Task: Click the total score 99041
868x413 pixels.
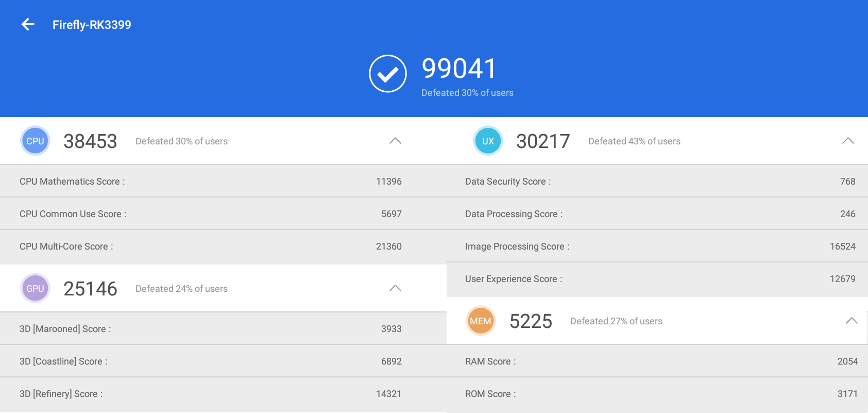Action: 459,69
